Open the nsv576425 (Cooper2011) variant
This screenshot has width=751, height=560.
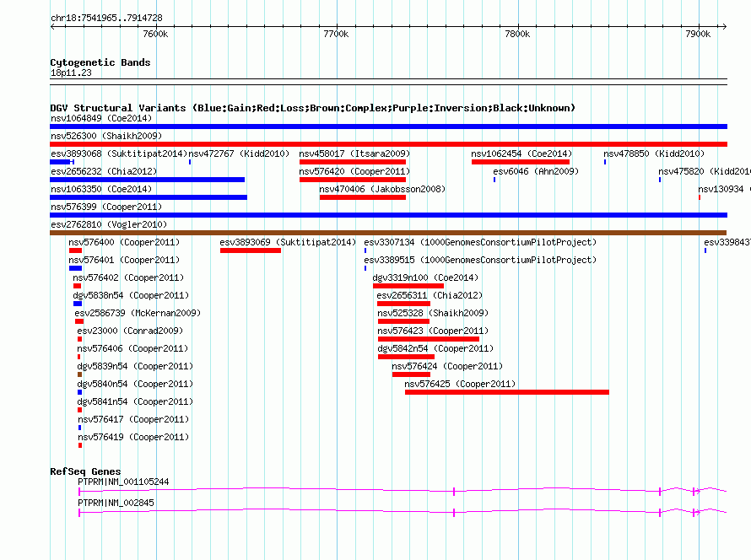coord(460,384)
